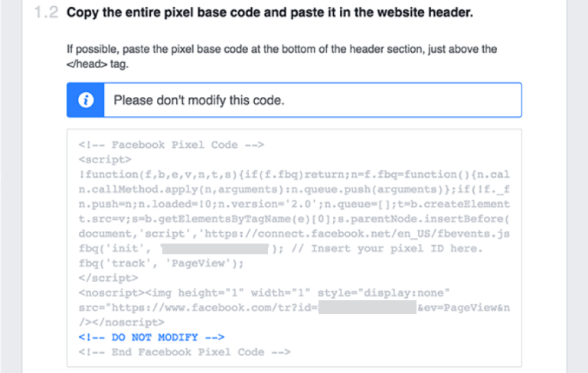Click the n.callMethod.apply code line

[294, 189]
